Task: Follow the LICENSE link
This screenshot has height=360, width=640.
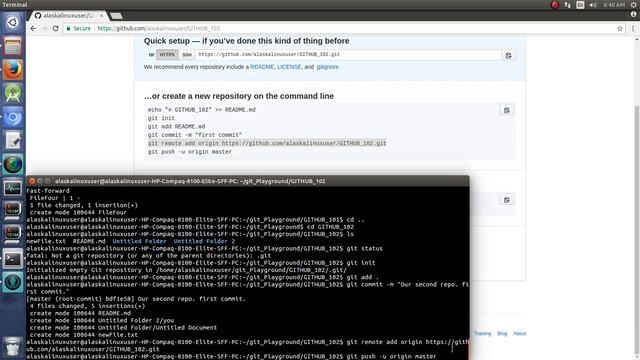Action: tap(289, 67)
